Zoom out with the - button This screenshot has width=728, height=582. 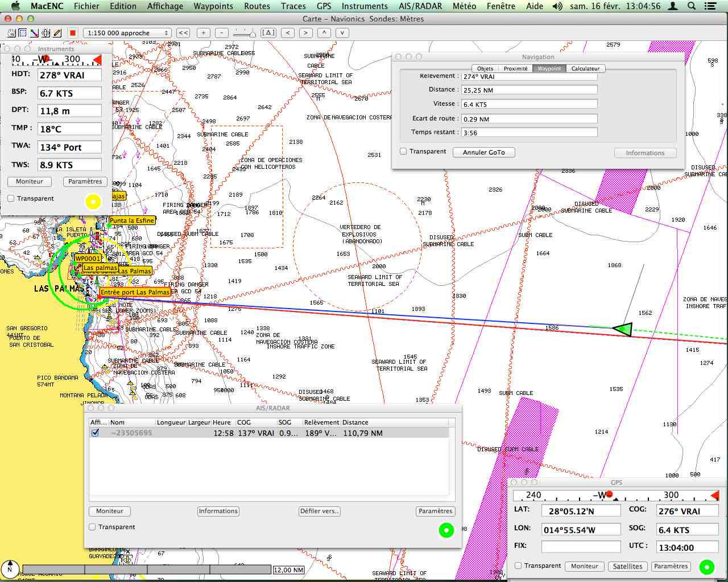point(222,33)
